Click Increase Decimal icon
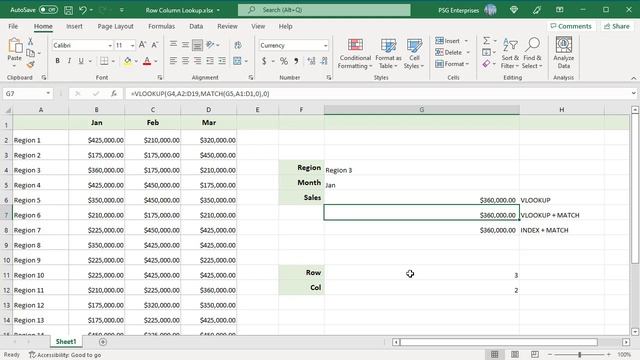The height and width of the screenshot is (360, 640). coord(311,61)
